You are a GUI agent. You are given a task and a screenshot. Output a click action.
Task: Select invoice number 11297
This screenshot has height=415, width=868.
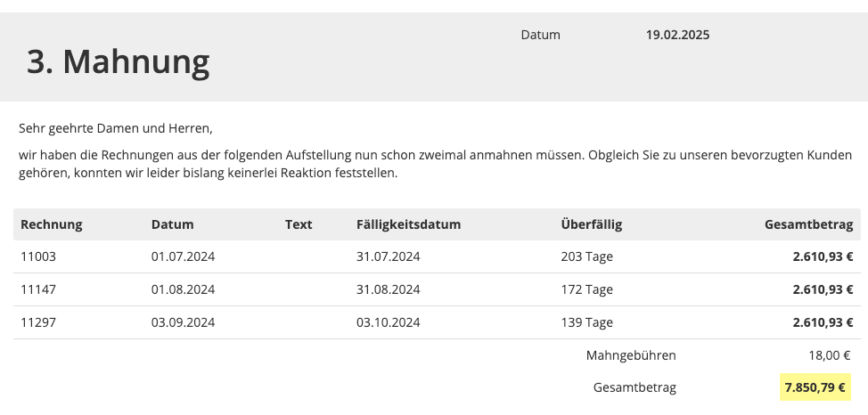(38, 322)
